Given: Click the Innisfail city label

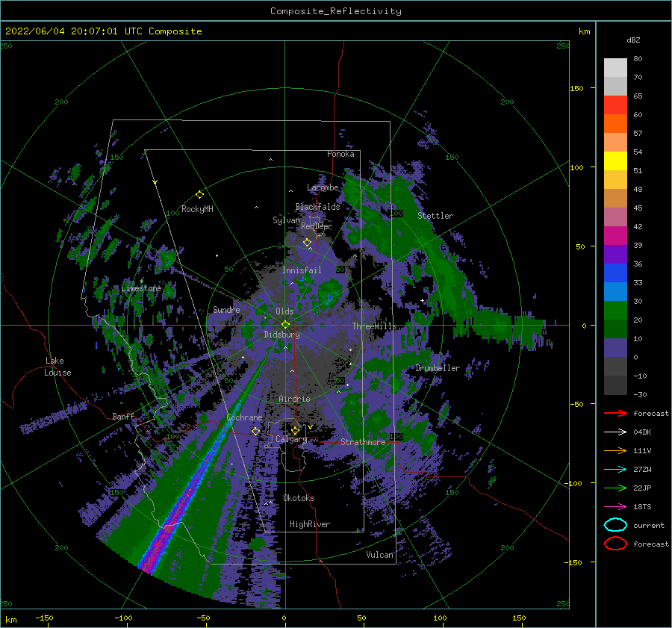Looking at the screenshot, I should 302,270.
